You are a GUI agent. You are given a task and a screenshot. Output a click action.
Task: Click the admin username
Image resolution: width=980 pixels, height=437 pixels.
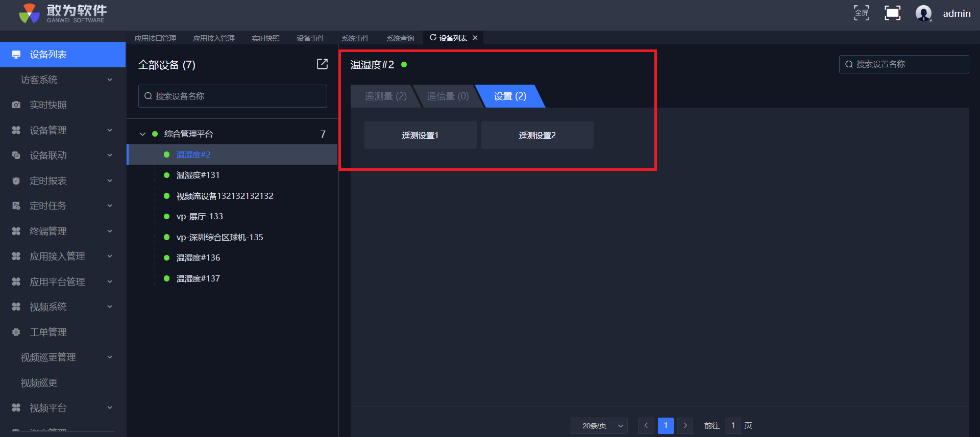point(957,14)
